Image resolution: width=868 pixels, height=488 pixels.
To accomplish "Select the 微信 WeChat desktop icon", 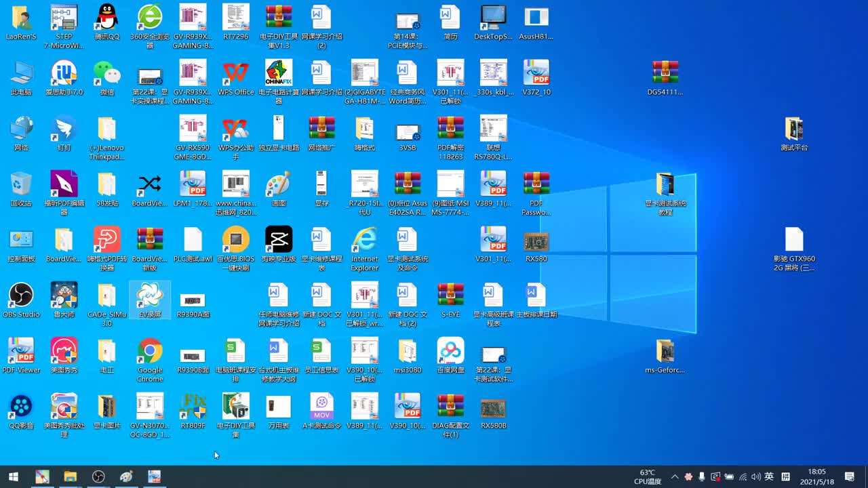I will pyautogui.click(x=106, y=78).
